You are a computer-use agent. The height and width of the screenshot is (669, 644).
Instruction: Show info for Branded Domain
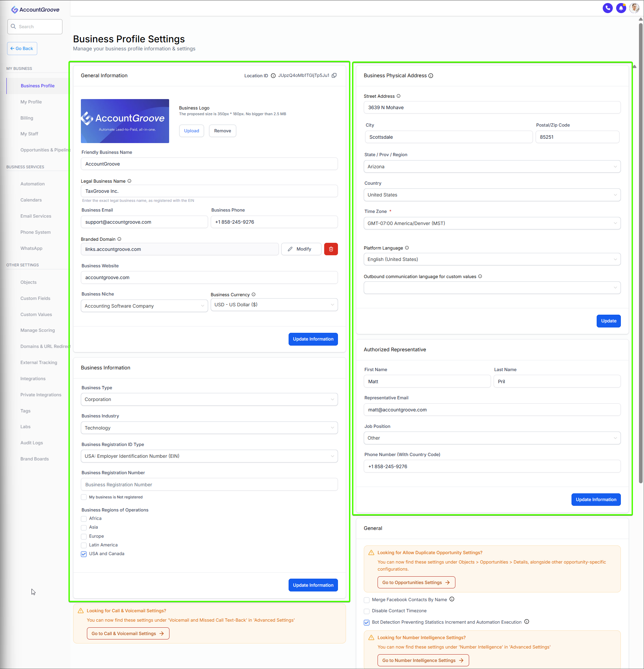(119, 239)
